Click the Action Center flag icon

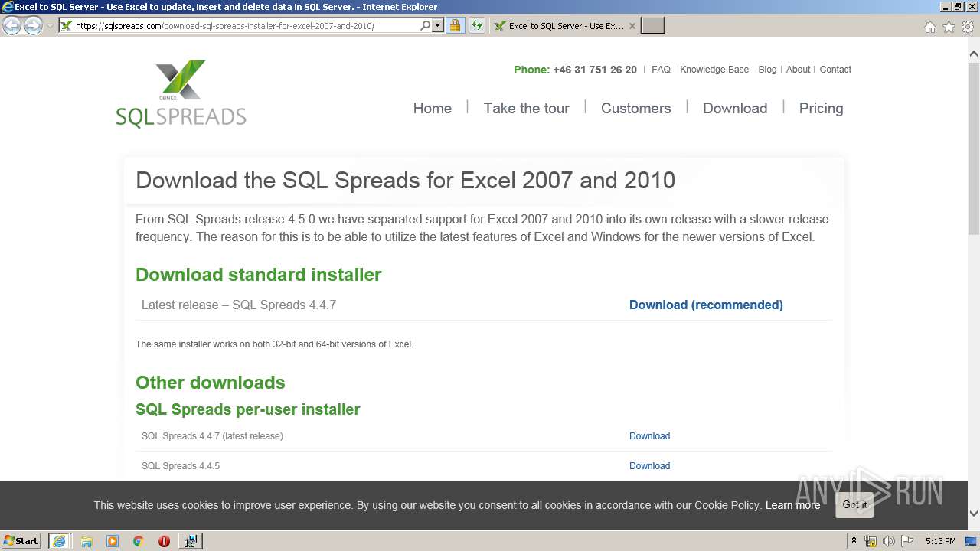pyautogui.click(x=907, y=541)
